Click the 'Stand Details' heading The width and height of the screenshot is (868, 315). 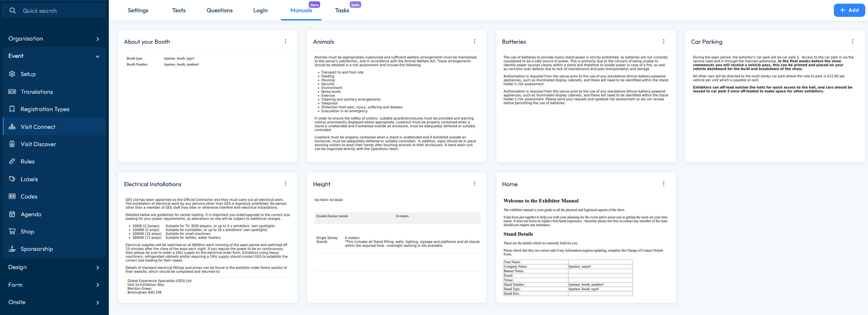518,234
